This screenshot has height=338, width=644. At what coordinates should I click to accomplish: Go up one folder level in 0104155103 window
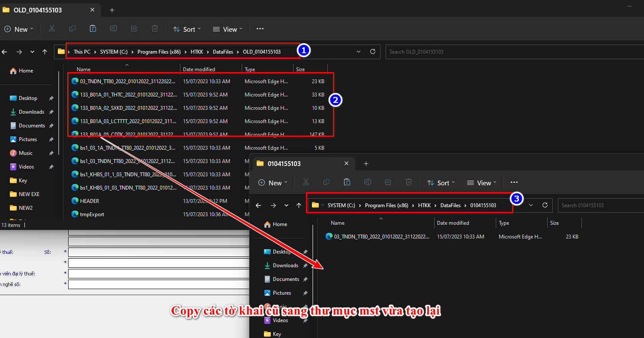(299, 205)
